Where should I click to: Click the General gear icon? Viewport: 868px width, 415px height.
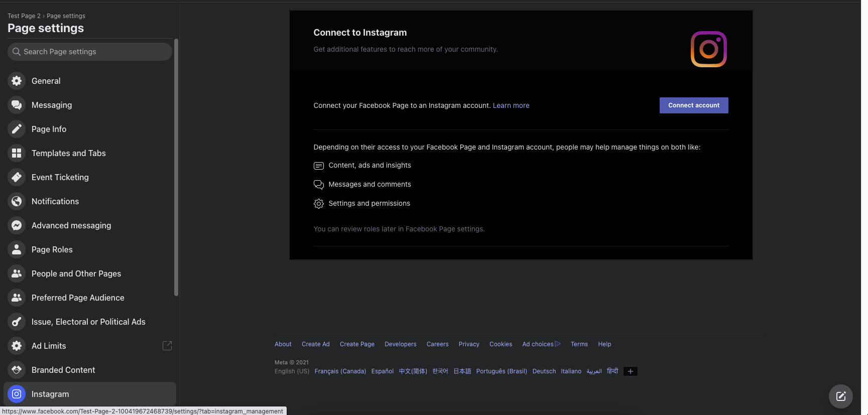click(x=17, y=81)
